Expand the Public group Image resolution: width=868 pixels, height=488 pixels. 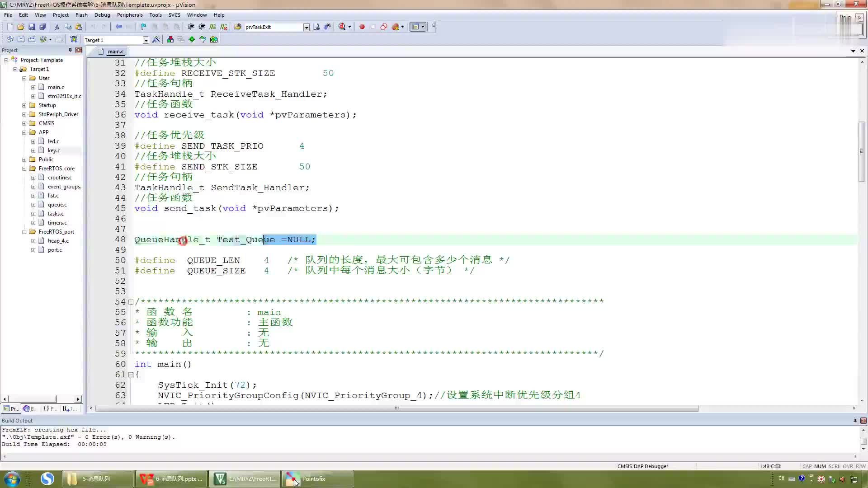click(24, 160)
